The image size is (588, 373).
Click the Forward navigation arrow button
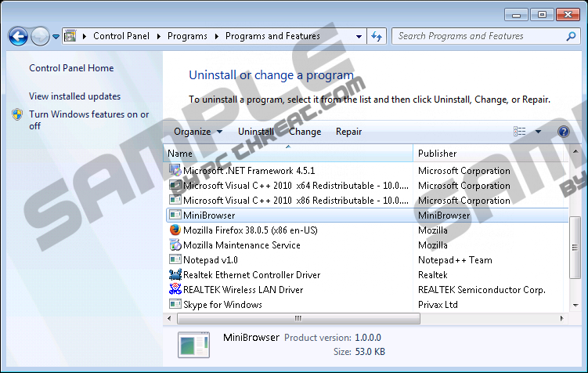coord(39,36)
